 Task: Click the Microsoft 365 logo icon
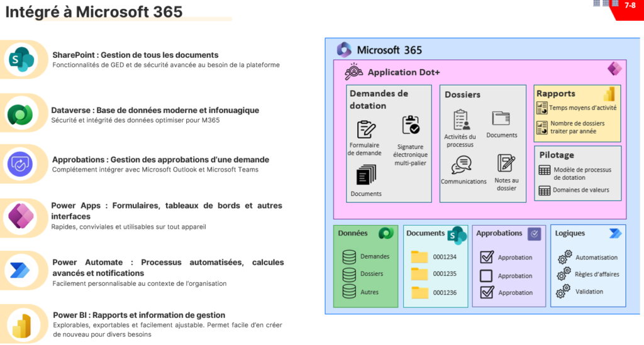point(344,50)
